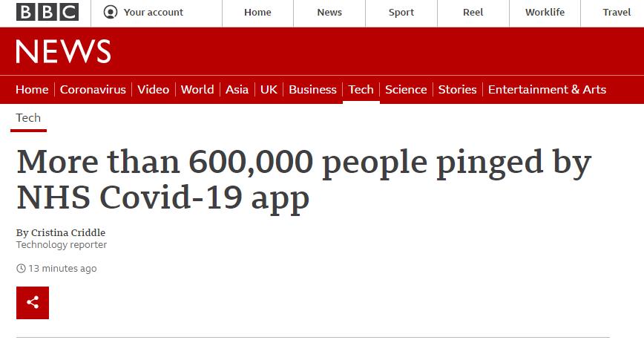Click the Your account link
The height and width of the screenshot is (340, 644).
(153, 13)
